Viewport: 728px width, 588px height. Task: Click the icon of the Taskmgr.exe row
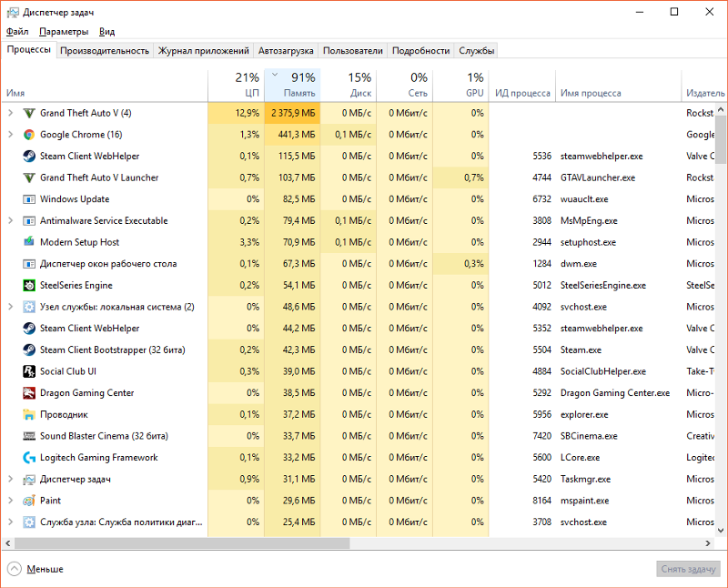[x=29, y=480]
